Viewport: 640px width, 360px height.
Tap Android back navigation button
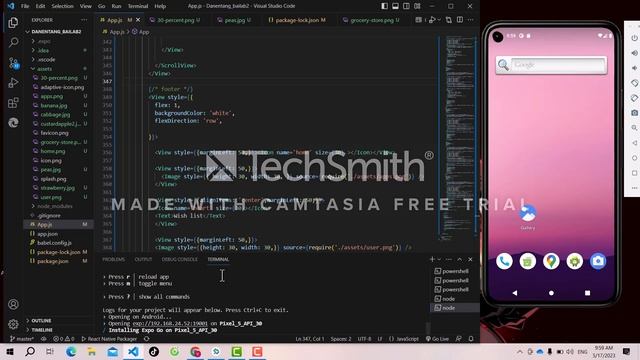pyautogui.click(x=515, y=293)
